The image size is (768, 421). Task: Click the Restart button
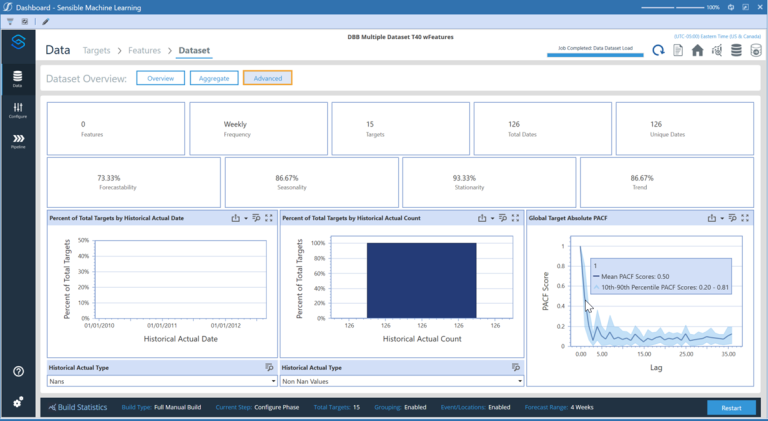coord(731,407)
